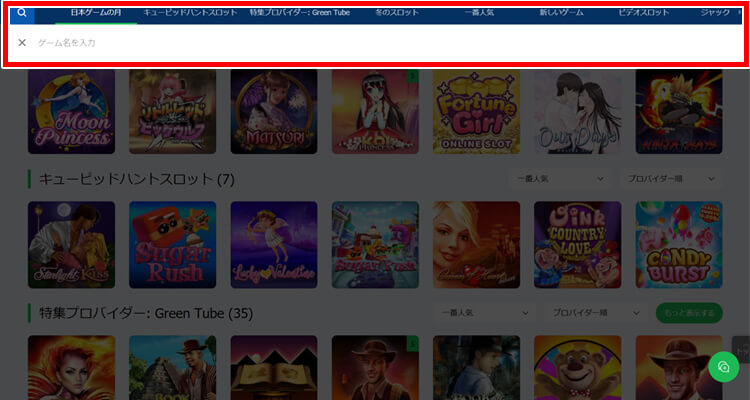Click the 特集プロバイダー: Green Tube (35) heading

[x=146, y=313]
